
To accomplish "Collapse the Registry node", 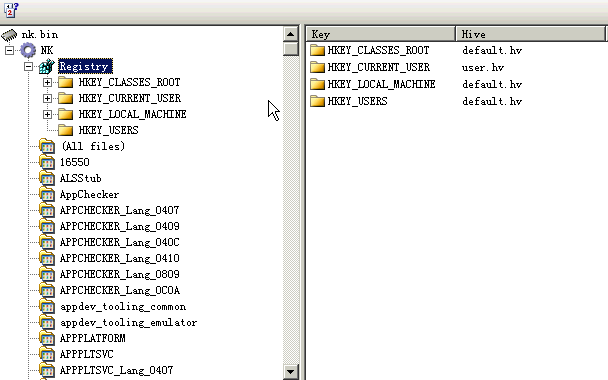I will coord(28,66).
